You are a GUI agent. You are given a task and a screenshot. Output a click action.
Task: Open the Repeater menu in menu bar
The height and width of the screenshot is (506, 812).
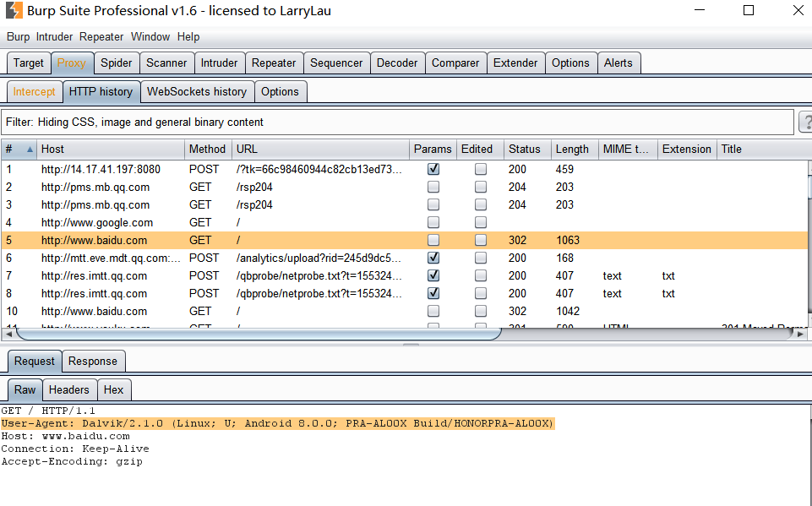click(x=101, y=37)
